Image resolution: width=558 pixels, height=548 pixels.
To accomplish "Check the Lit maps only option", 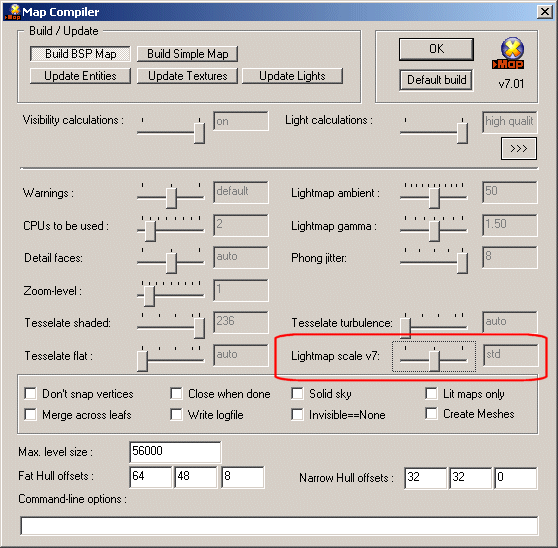I will tap(431, 394).
